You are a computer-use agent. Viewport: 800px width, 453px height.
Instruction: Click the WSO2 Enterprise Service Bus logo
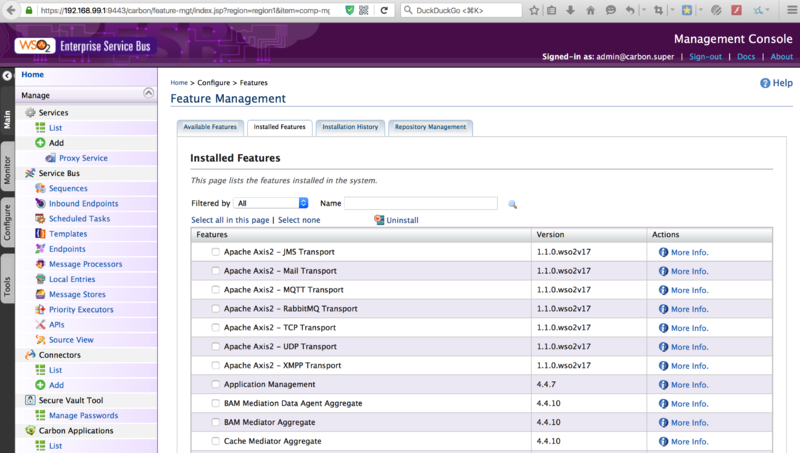83,46
